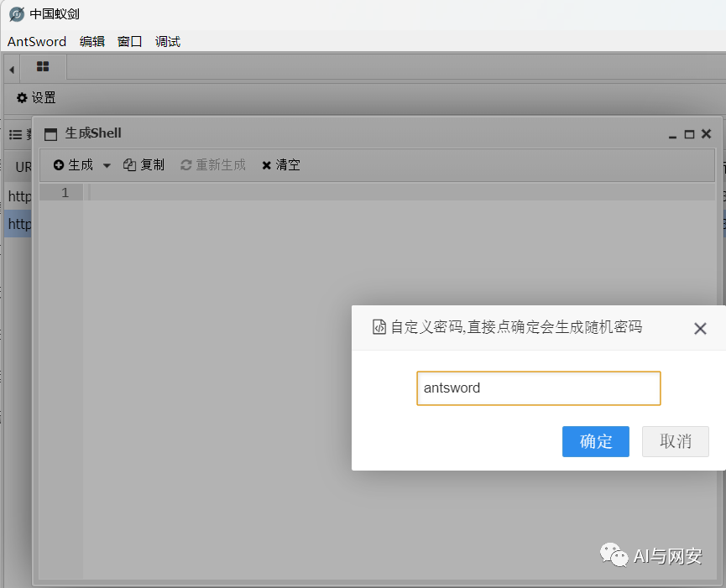
Task: Close the 生成Shell window
Action: 706,133
